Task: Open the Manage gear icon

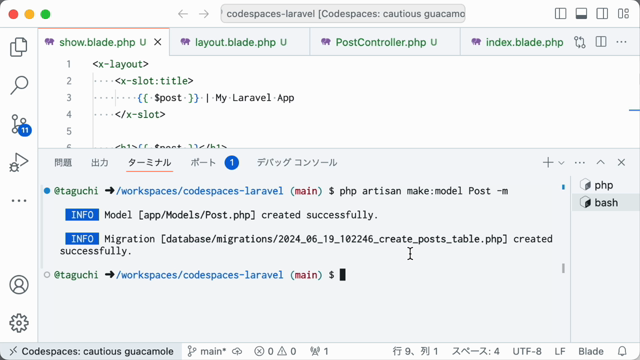Action: tap(19, 323)
